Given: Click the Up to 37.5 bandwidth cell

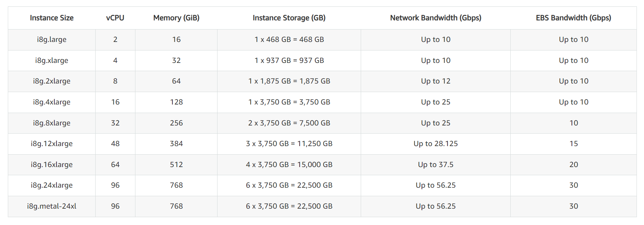Looking at the screenshot, I should (x=436, y=165).
